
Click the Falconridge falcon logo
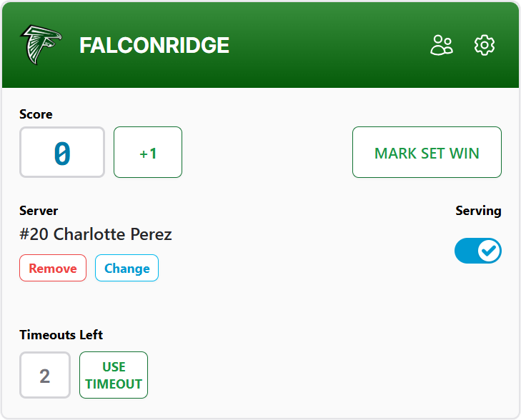point(41,45)
